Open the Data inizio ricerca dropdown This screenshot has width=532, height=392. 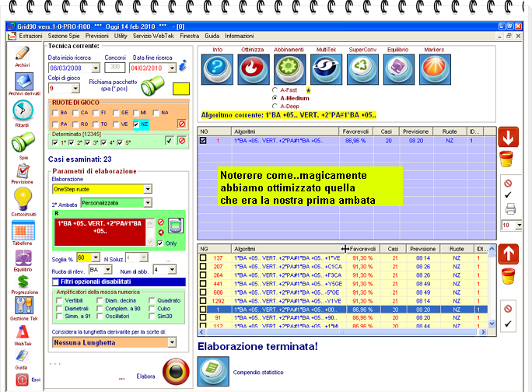coord(96,68)
